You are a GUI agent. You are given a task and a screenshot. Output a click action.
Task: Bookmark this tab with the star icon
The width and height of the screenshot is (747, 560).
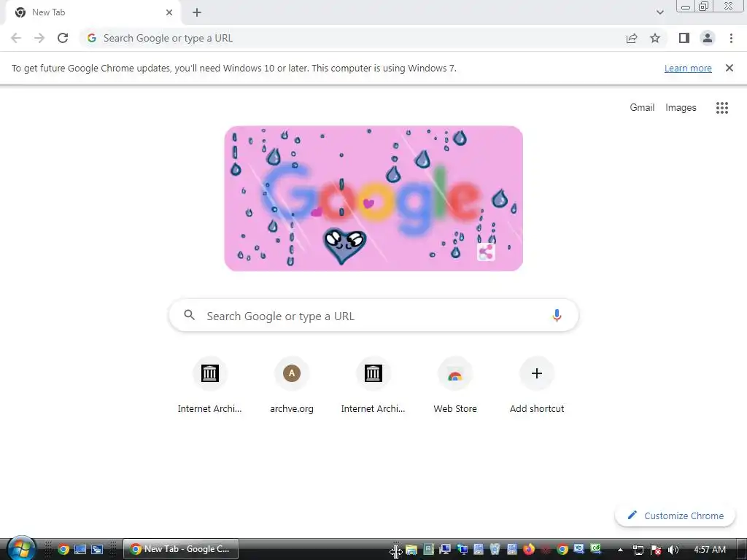[655, 38]
